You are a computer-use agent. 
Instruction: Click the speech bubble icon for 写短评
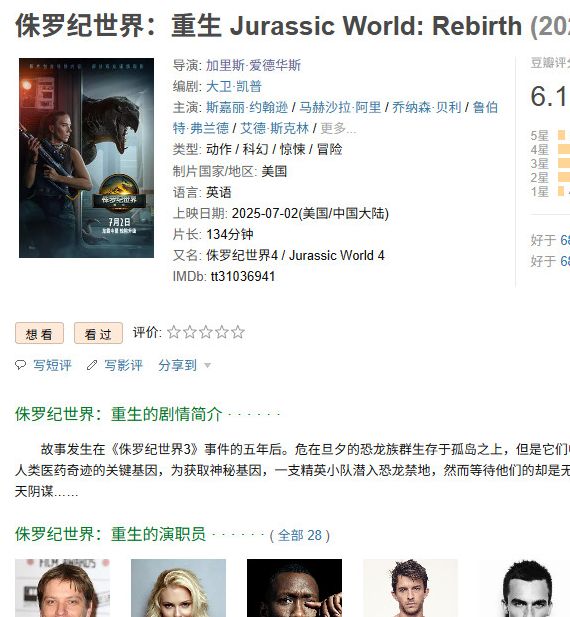(x=20, y=365)
